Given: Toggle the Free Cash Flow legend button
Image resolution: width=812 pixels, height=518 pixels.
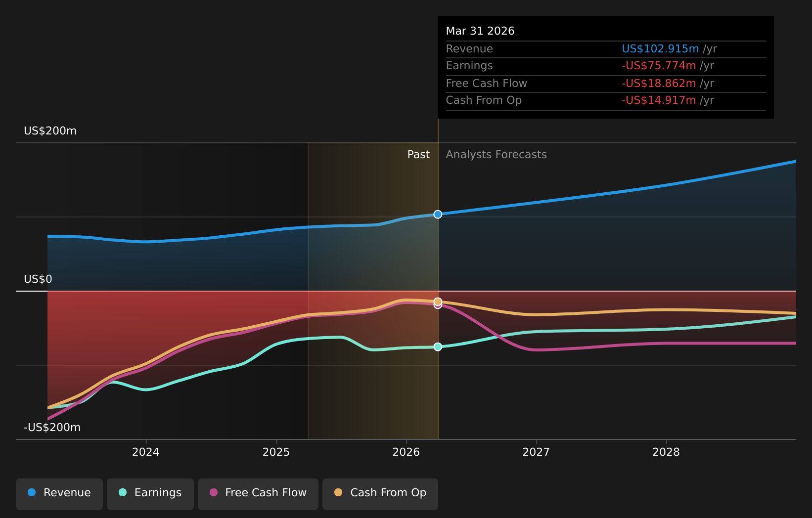Looking at the screenshot, I should point(258,494).
